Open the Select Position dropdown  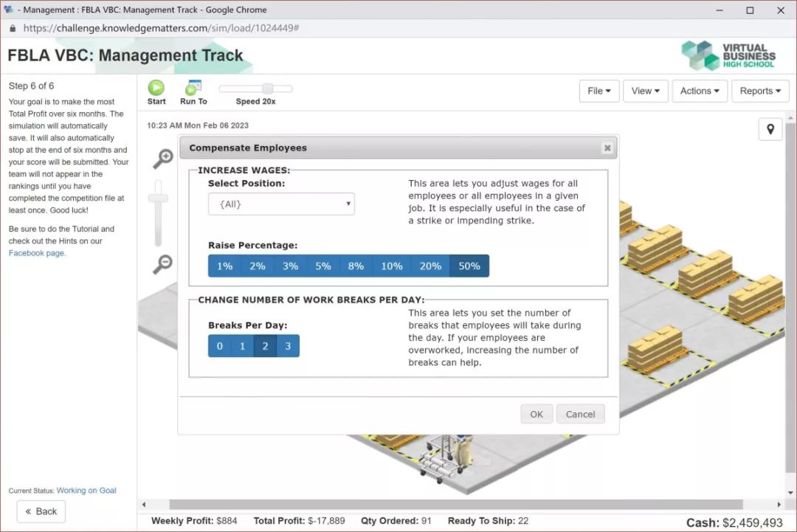281,204
